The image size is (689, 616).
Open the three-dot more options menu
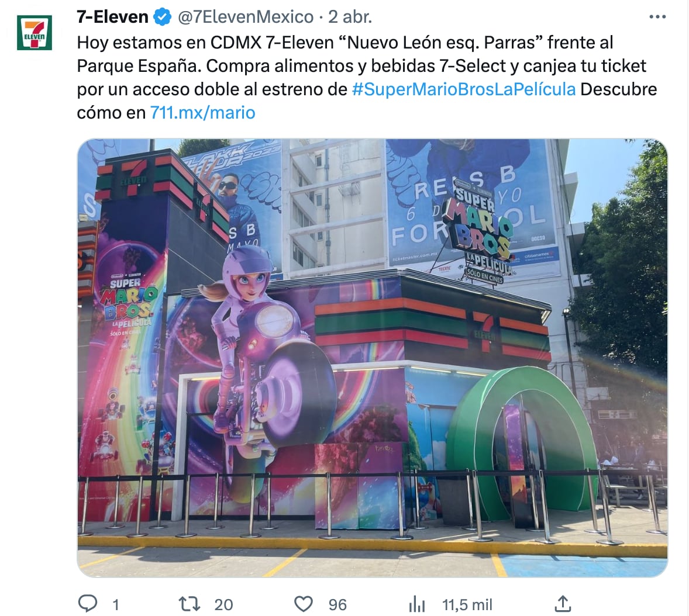[x=657, y=17]
